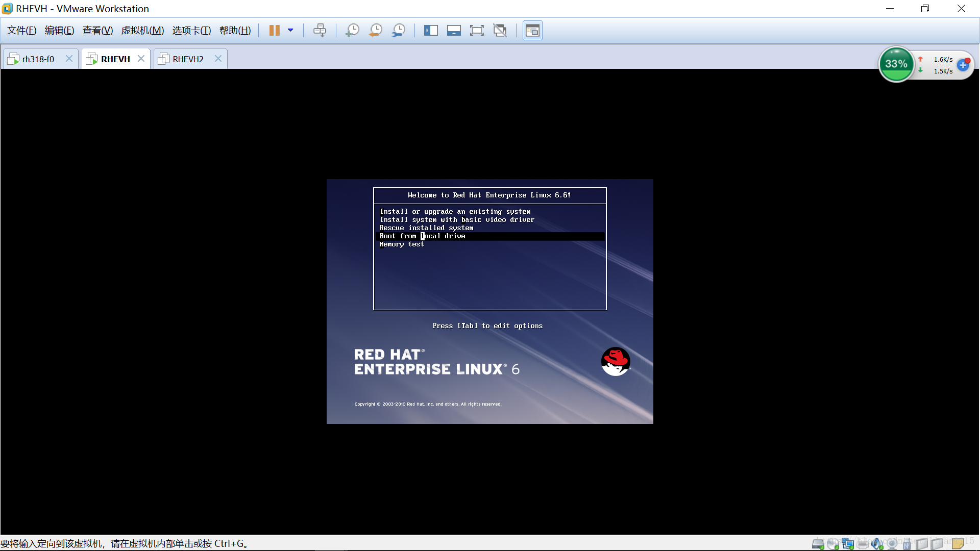
Task: Toggle the thumbnail bar view
Action: coord(454,31)
